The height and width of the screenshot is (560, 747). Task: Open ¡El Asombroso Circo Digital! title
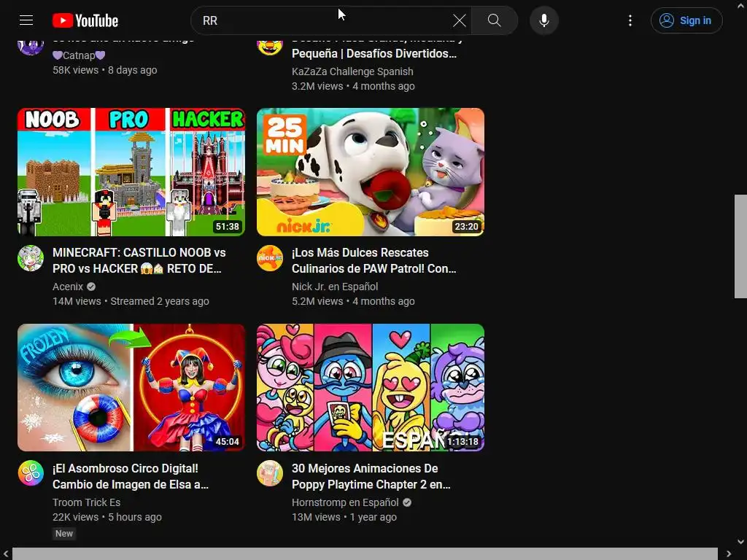(131, 476)
